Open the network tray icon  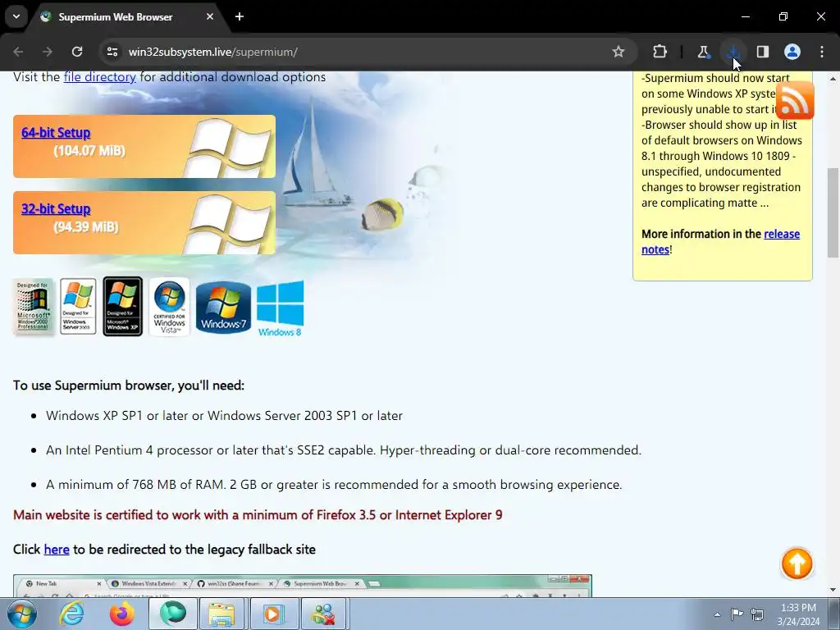pos(757,614)
